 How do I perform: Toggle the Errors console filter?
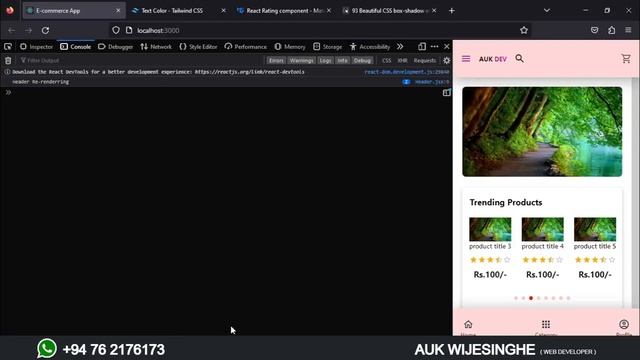point(276,60)
